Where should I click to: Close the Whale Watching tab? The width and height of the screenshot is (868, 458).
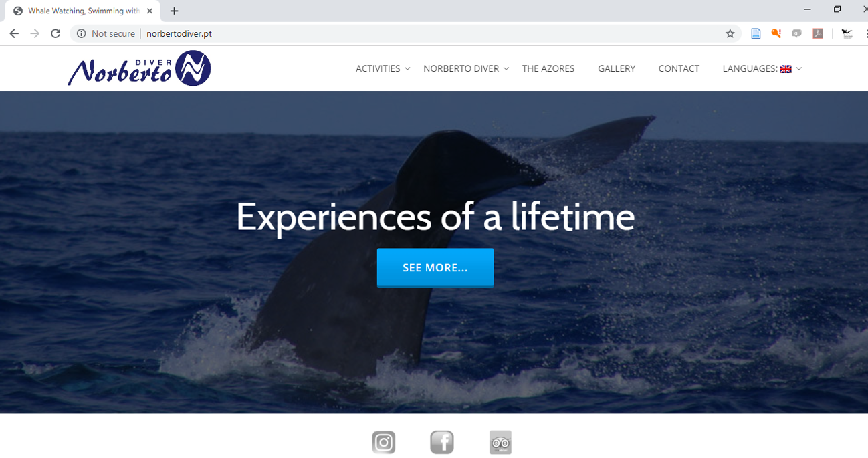[x=150, y=11]
